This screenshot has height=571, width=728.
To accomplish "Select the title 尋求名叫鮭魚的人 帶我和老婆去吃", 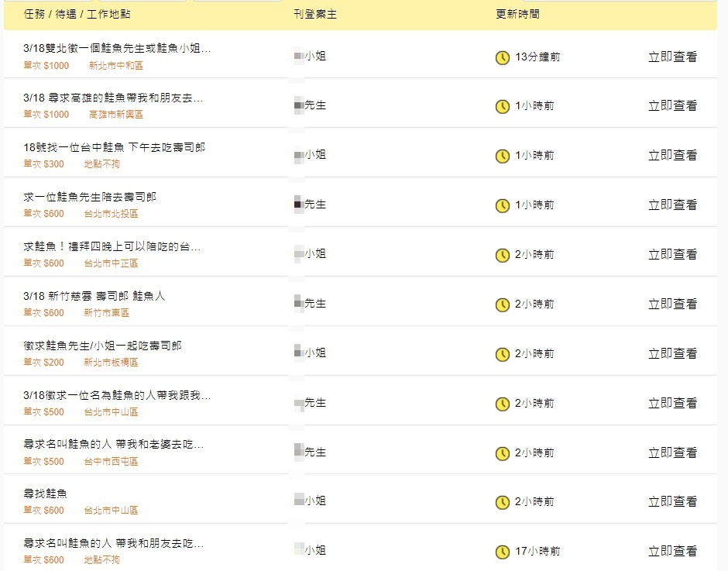I will [x=113, y=444].
